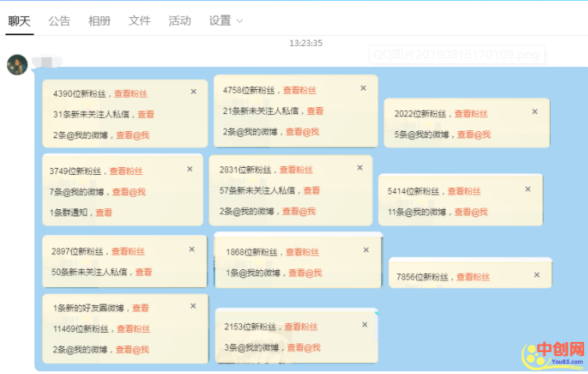Screen dimensions: 588x374
Task: Close the 4390位新粉丝 notification card
Action: [193, 91]
